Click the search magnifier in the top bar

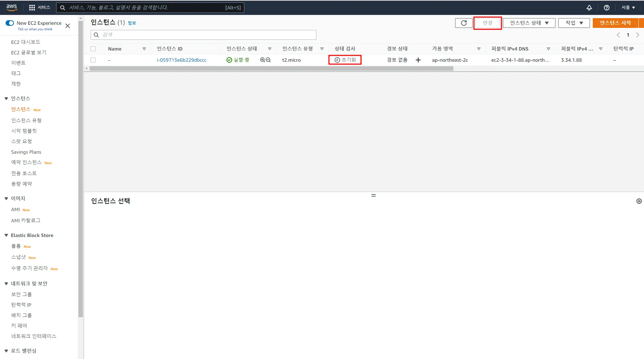click(x=63, y=8)
